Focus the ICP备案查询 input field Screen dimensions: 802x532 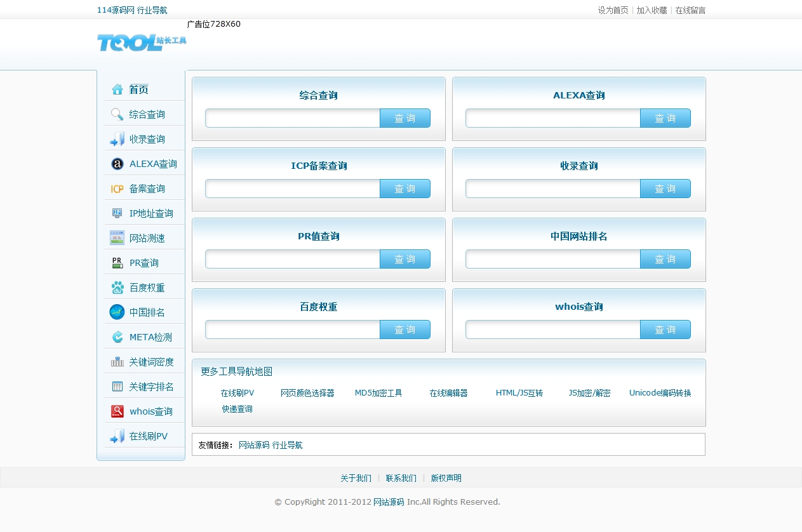tap(293, 189)
